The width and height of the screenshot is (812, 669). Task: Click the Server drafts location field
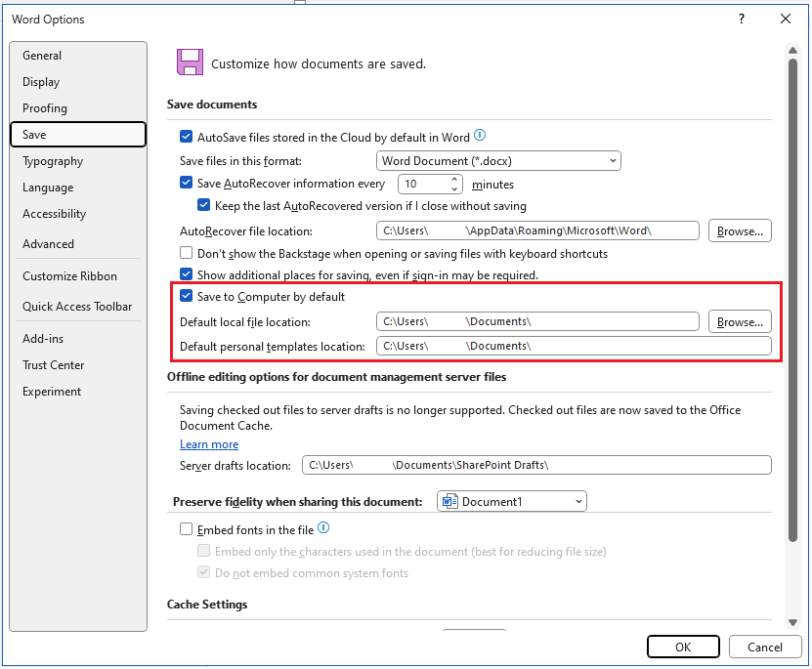(536, 465)
